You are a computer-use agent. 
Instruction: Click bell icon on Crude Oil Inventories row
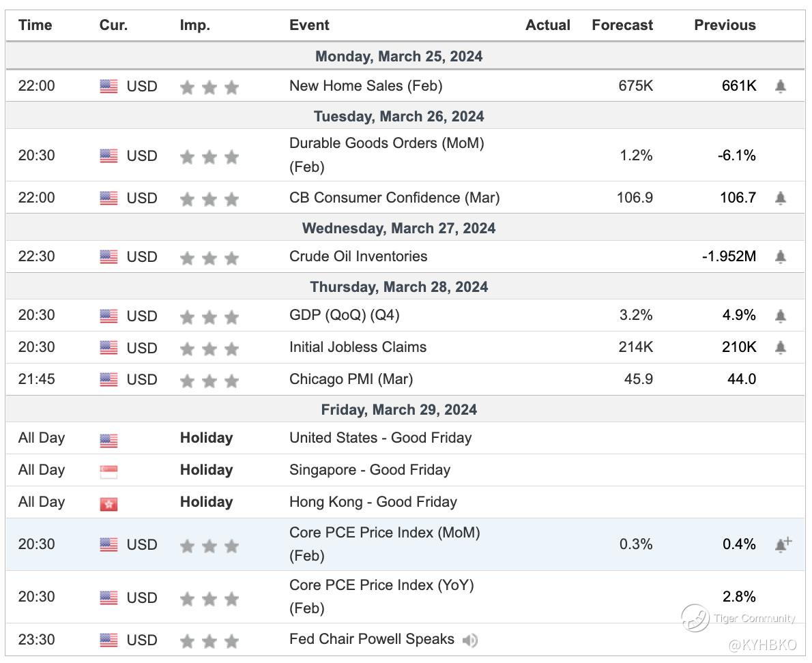(x=781, y=257)
